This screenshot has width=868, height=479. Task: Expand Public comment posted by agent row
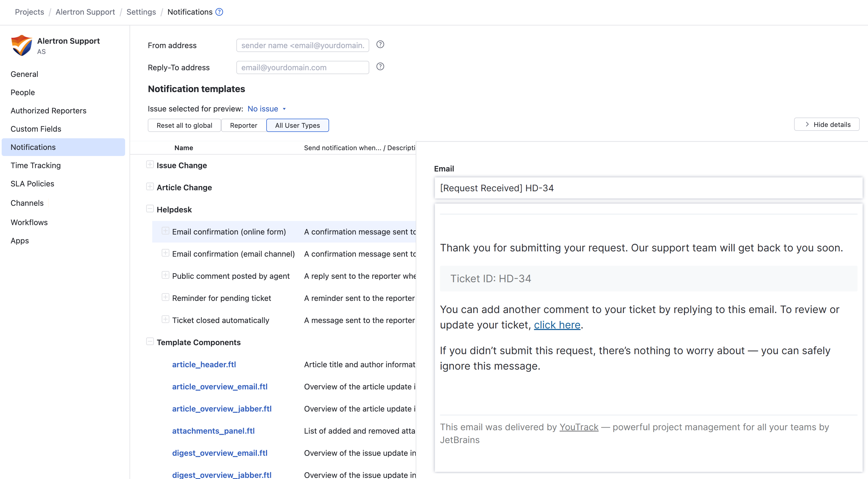tap(166, 275)
